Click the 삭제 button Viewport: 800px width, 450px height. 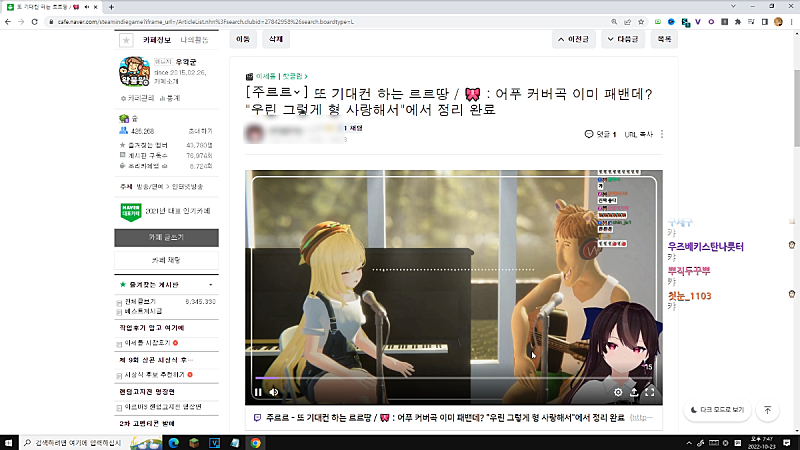click(276, 39)
